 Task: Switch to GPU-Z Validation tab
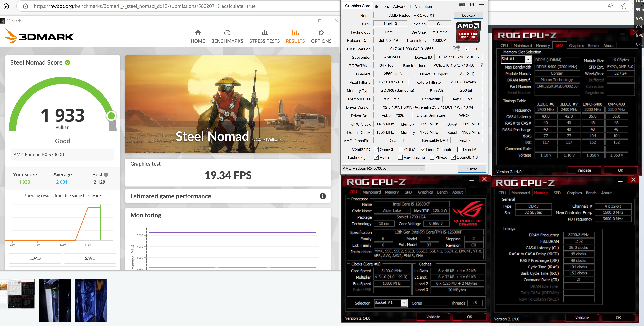click(x=423, y=6)
